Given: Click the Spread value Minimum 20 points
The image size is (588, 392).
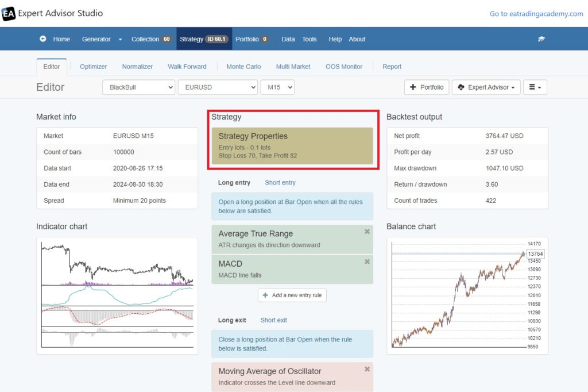Looking at the screenshot, I should (x=139, y=201).
